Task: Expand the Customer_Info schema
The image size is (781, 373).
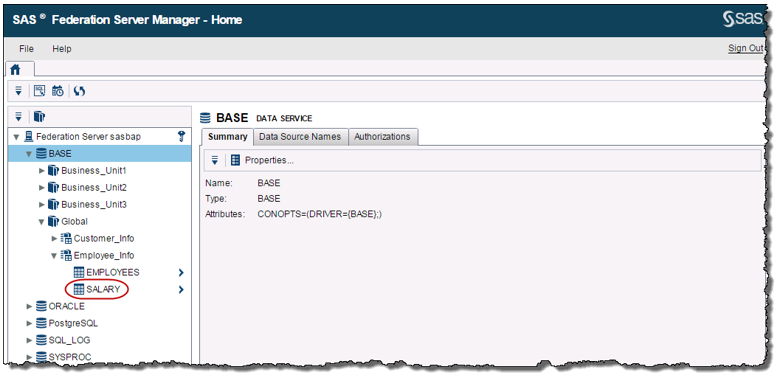Action: click(54, 239)
